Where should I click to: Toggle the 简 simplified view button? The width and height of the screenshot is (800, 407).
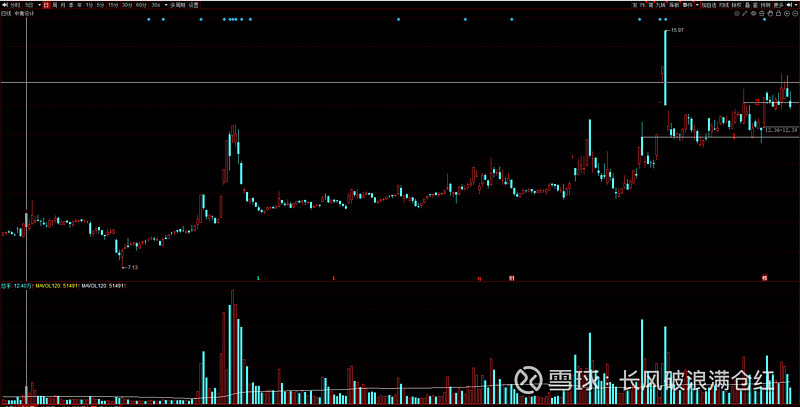(x=651, y=5)
